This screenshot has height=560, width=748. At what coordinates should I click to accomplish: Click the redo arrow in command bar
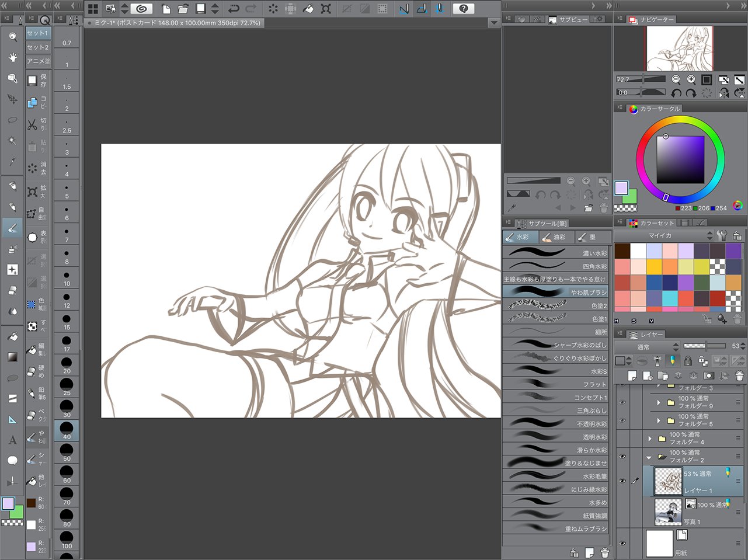(x=251, y=9)
